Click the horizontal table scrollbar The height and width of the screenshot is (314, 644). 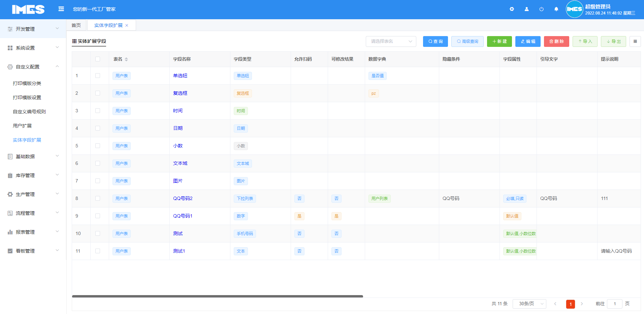(x=218, y=296)
